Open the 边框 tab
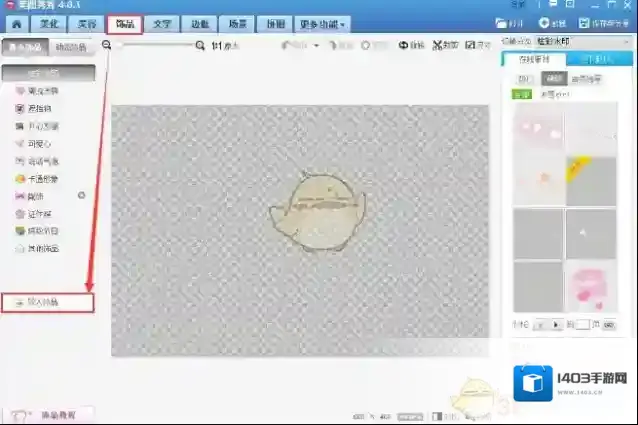This screenshot has width=638, height=425. click(200, 24)
